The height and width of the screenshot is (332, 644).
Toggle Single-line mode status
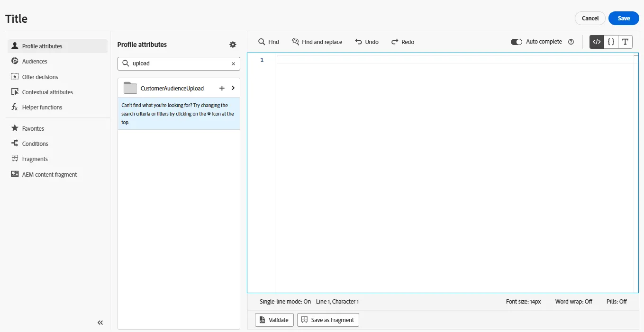pos(285,302)
